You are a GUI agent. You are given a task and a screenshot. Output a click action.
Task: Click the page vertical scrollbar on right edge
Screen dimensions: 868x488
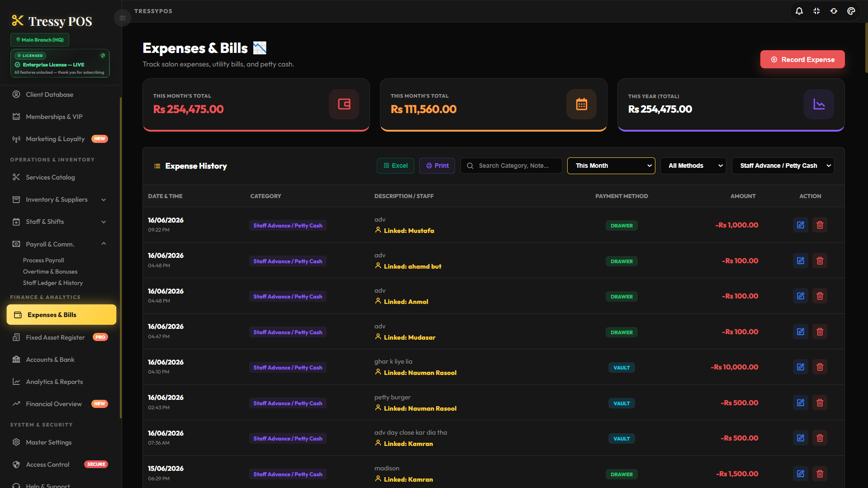click(866, 47)
